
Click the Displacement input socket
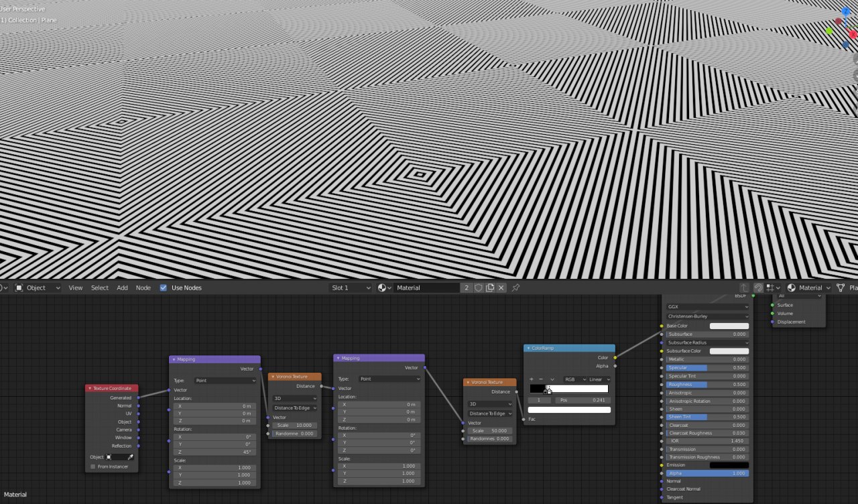pyautogui.click(x=772, y=322)
